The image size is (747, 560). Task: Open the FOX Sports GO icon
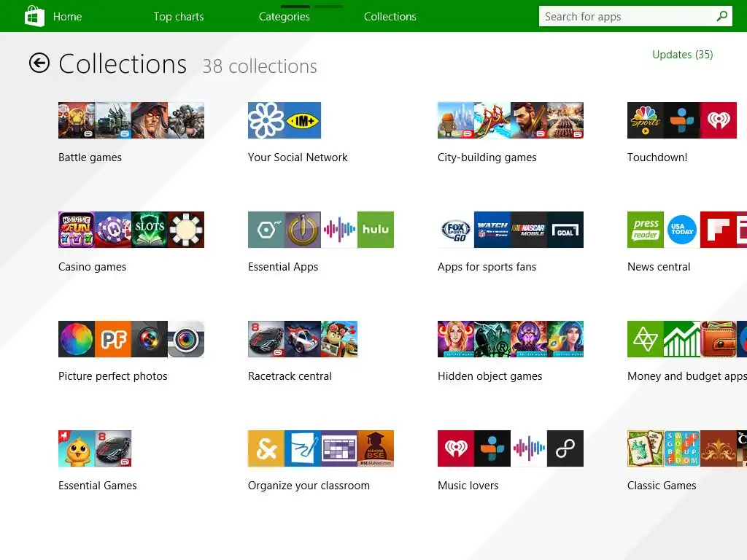[456, 230]
